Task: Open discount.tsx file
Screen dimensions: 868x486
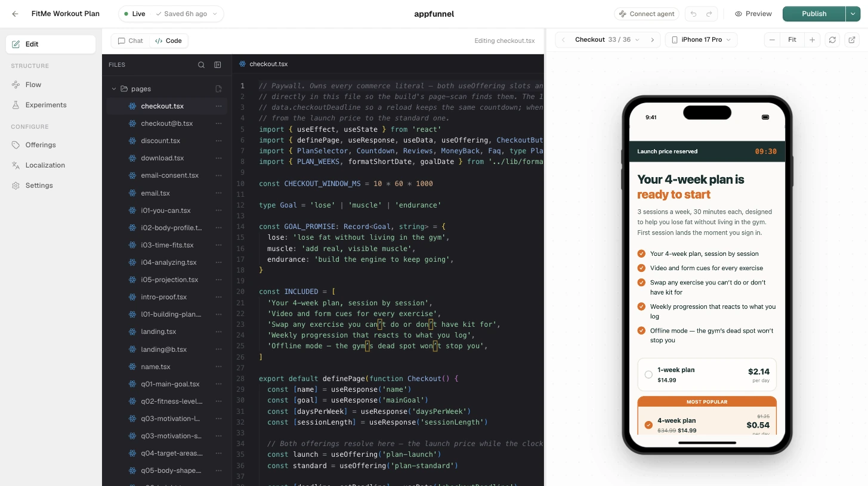Action: point(167,141)
